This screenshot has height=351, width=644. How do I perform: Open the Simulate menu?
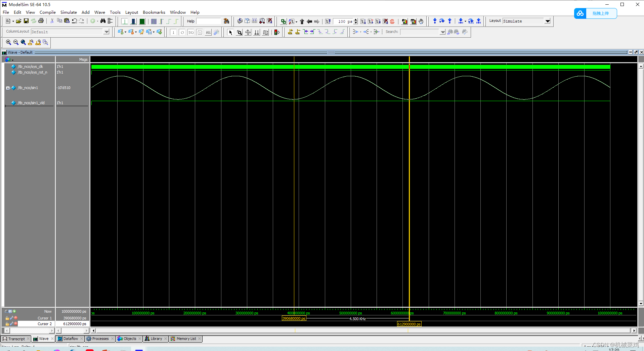click(x=69, y=12)
